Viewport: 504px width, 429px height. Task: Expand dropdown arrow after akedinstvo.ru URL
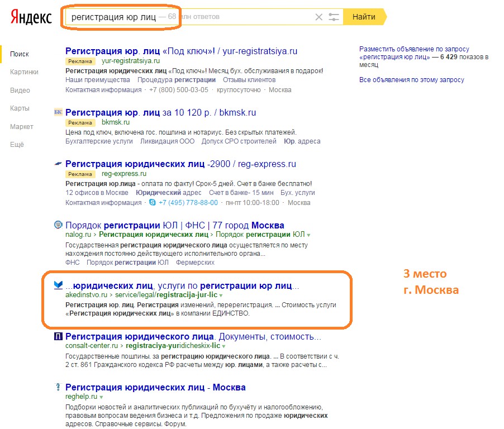(221, 295)
